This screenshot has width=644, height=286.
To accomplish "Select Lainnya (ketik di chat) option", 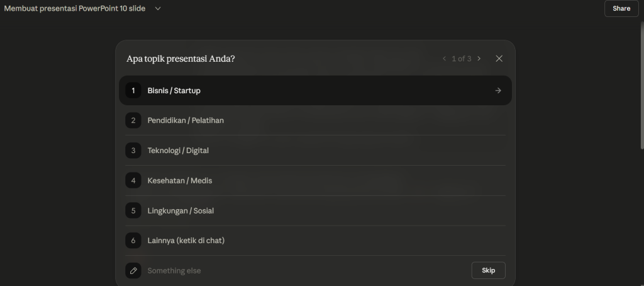I will (x=316, y=240).
